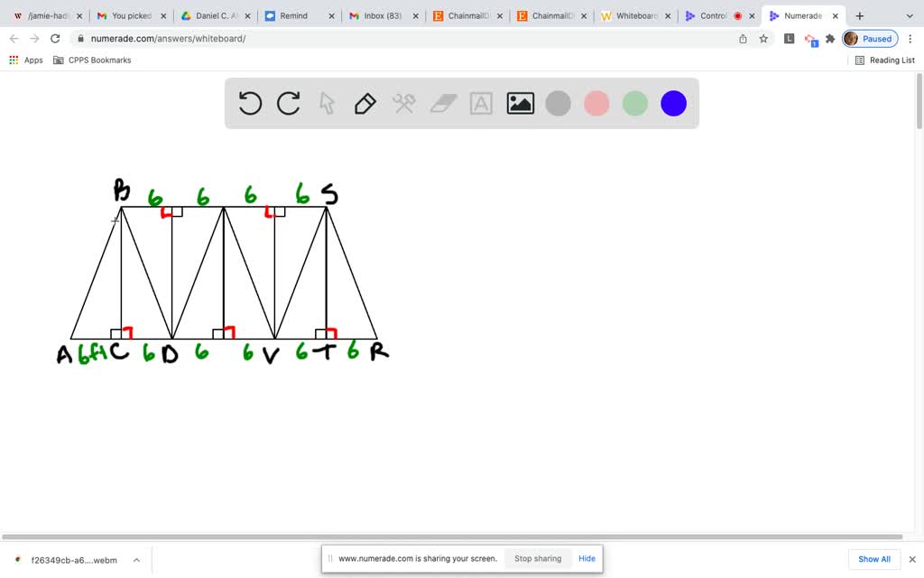924x578 pixels.
Task: Open the Text tool
Action: pos(481,103)
